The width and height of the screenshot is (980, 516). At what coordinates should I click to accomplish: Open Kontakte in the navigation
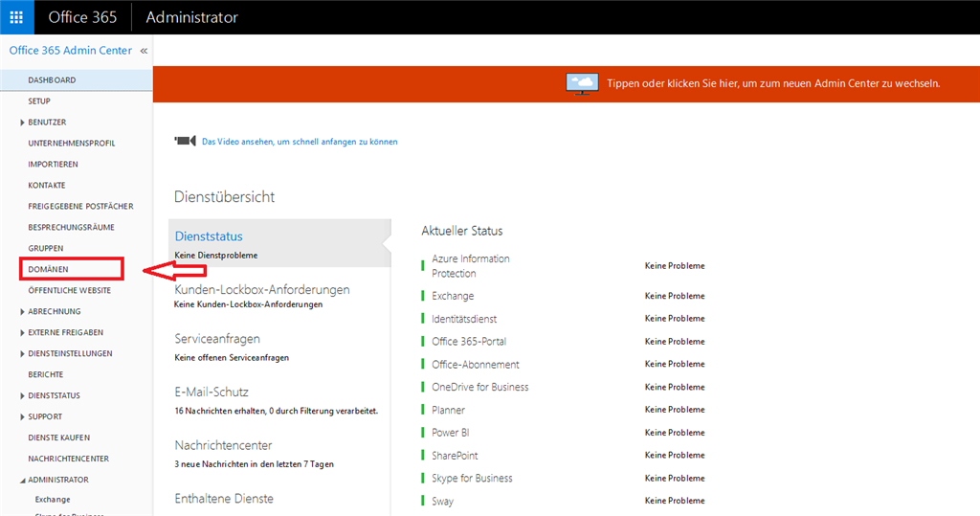(47, 185)
